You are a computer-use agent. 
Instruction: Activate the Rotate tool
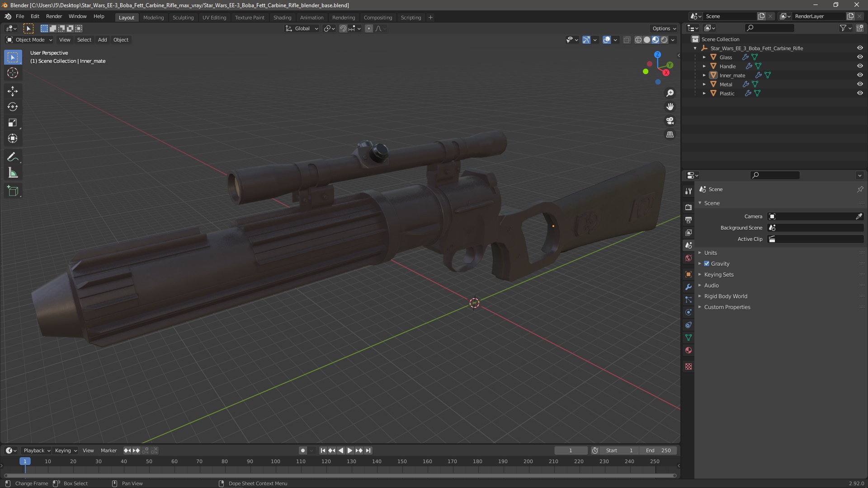point(13,107)
